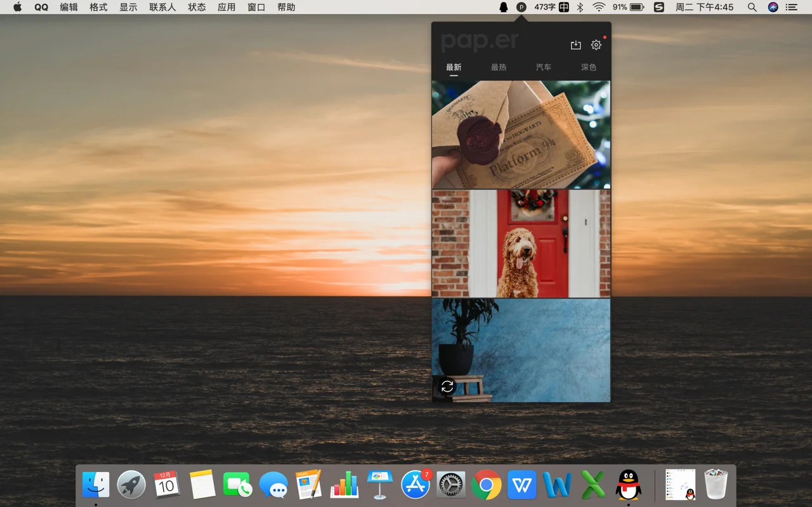Open the pap.er settings gear
Viewport: 812px width, 507px height.
tap(596, 45)
